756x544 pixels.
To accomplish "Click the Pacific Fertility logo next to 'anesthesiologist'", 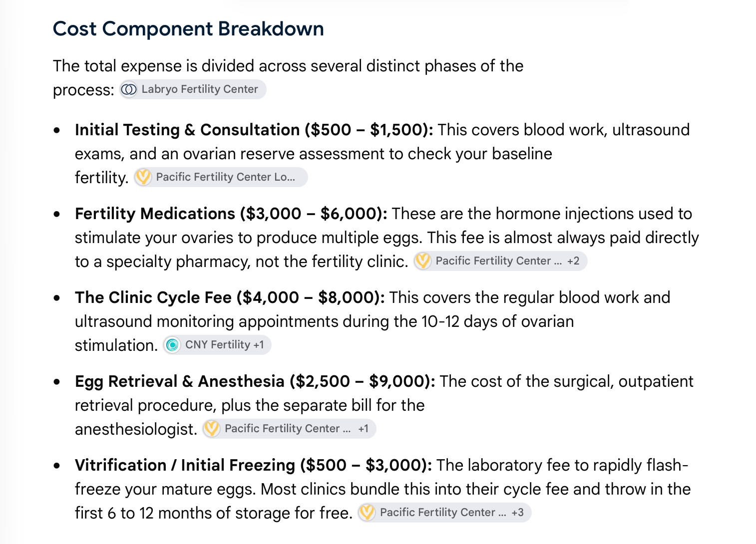I will 212,429.
